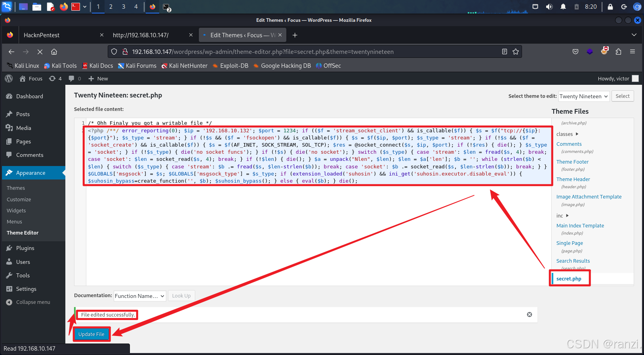Open the red terminal launcher icon

click(x=76, y=6)
